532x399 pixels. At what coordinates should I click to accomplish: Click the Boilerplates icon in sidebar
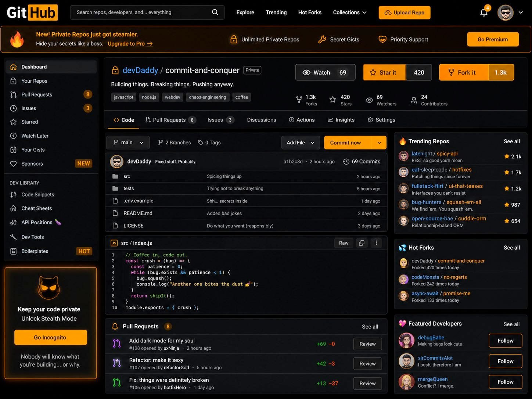[x=14, y=251]
